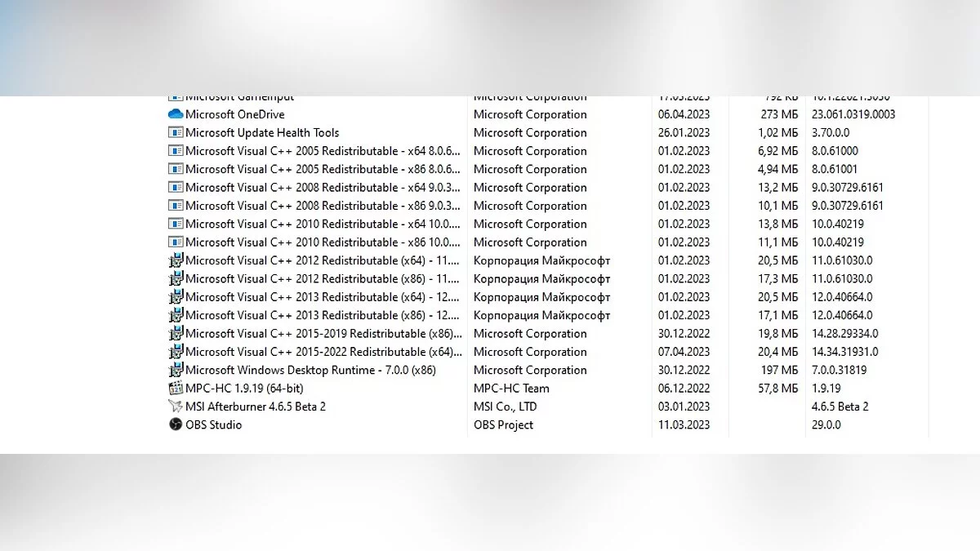Click the Visual C++ 2010 x86 row icon
980x551 pixels.
pyautogui.click(x=176, y=242)
